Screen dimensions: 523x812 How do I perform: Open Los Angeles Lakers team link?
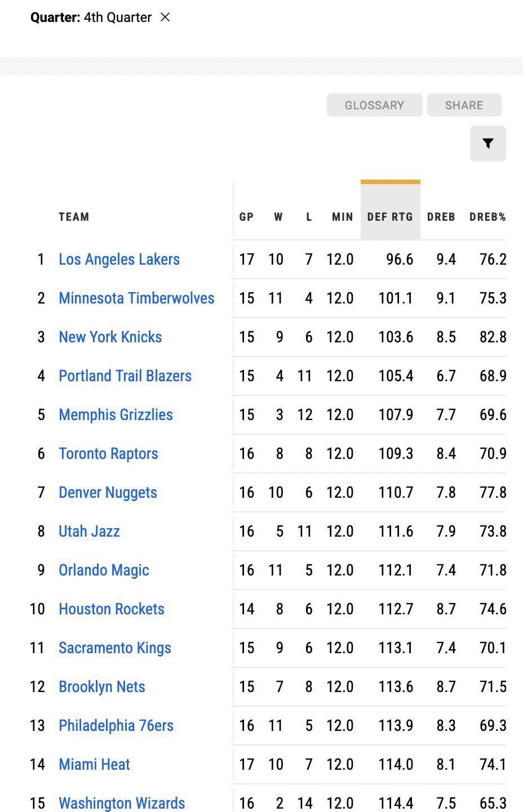[x=119, y=260]
